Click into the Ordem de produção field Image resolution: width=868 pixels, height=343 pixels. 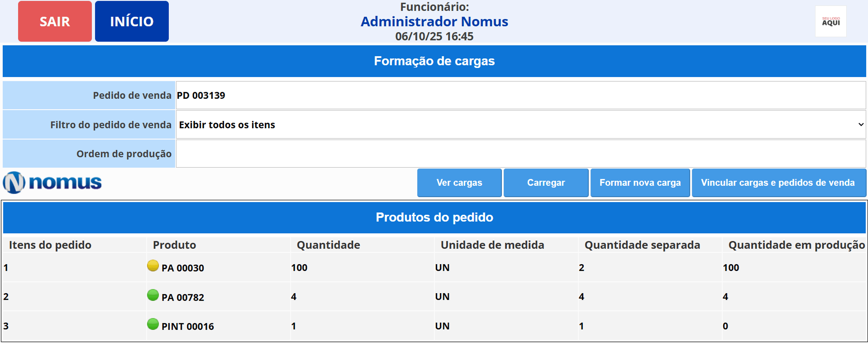520,154
